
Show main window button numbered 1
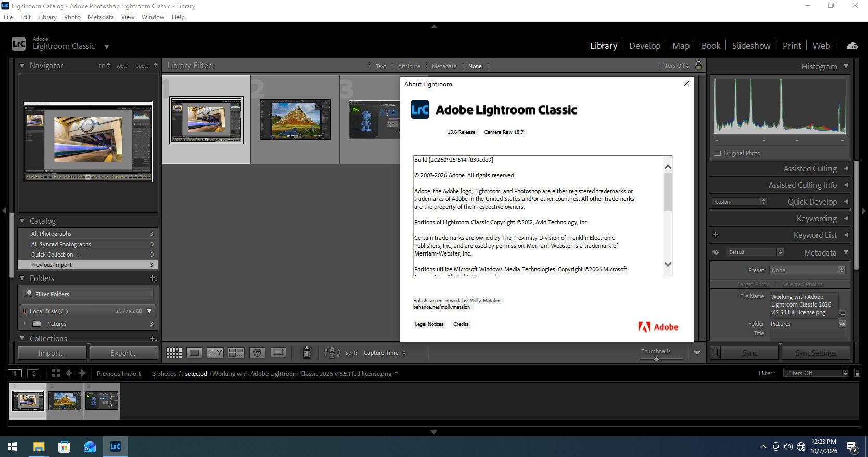(x=15, y=373)
